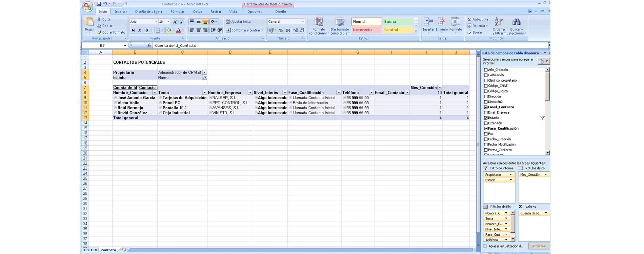Open Dar formato como tabla
Screen dimensions: 644x254
[340, 22]
